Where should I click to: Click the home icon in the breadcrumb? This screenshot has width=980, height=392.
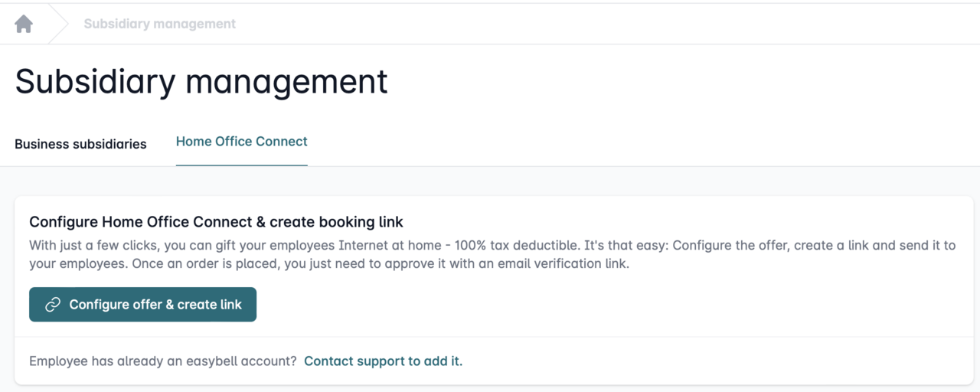pos(24,24)
